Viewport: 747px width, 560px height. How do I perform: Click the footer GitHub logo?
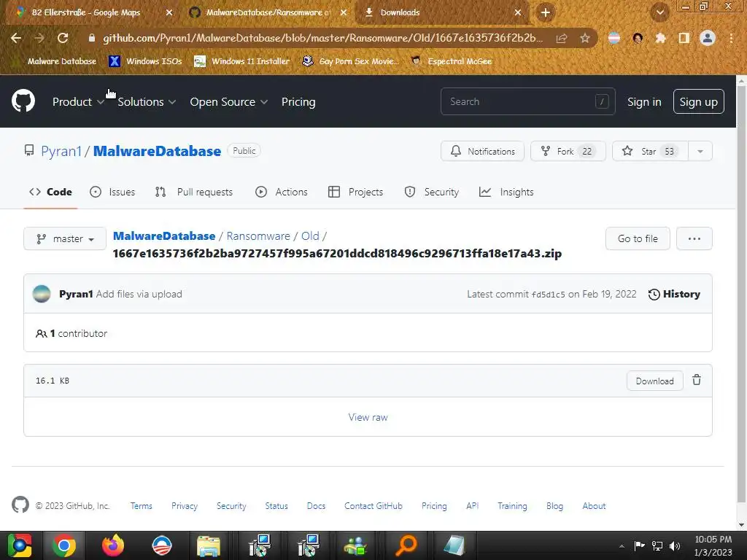(x=20, y=505)
